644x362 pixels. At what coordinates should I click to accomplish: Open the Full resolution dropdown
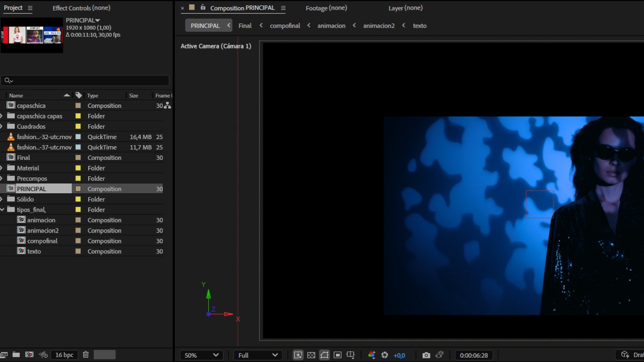point(258,355)
